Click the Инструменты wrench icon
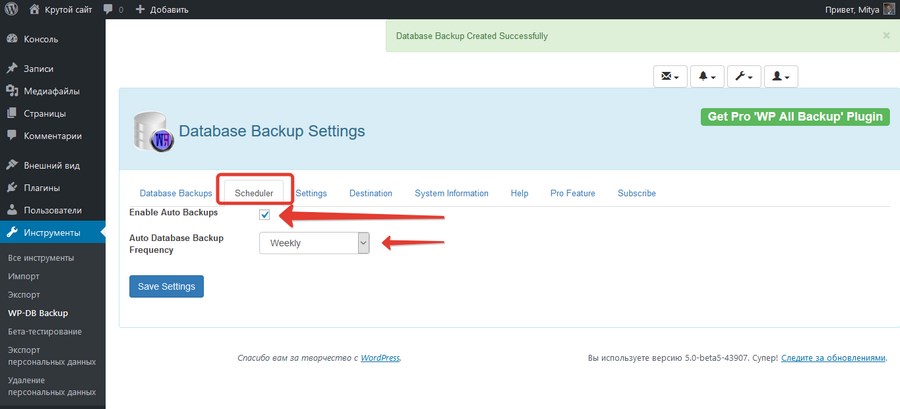The height and width of the screenshot is (409, 900). click(11, 233)
